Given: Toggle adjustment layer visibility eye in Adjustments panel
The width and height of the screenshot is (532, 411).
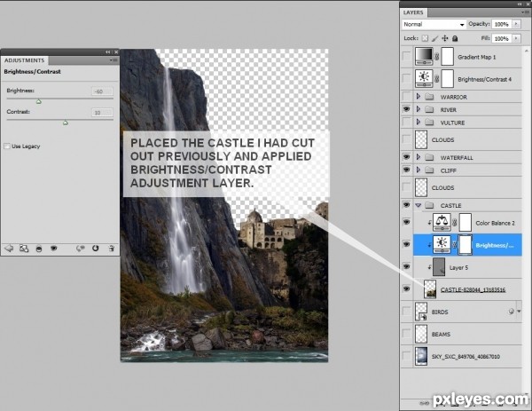Looking at the screenshot, I should coord(53,249).
